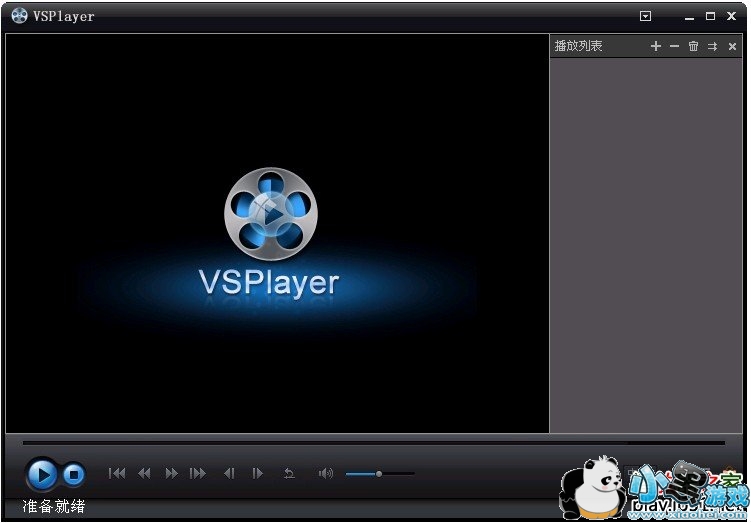Minimize the VSPlayer window
Screen dimensions: 751x523
click(689, 17)
